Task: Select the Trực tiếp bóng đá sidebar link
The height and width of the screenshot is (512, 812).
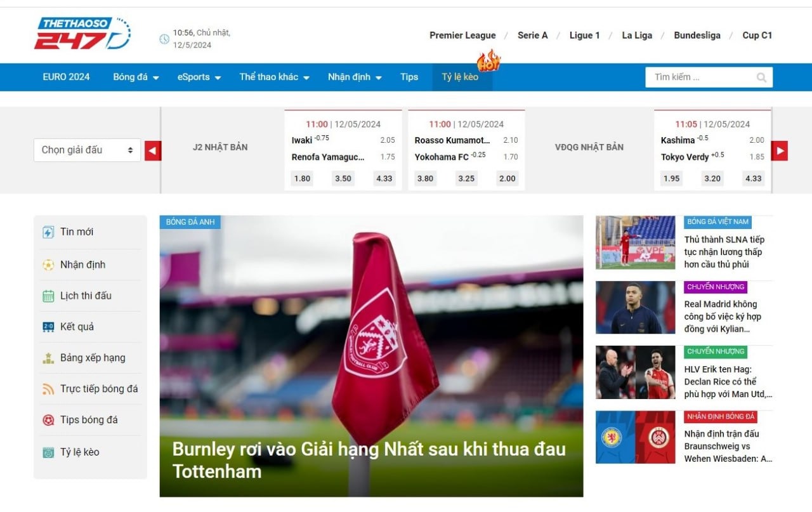Action: [99, 389]
